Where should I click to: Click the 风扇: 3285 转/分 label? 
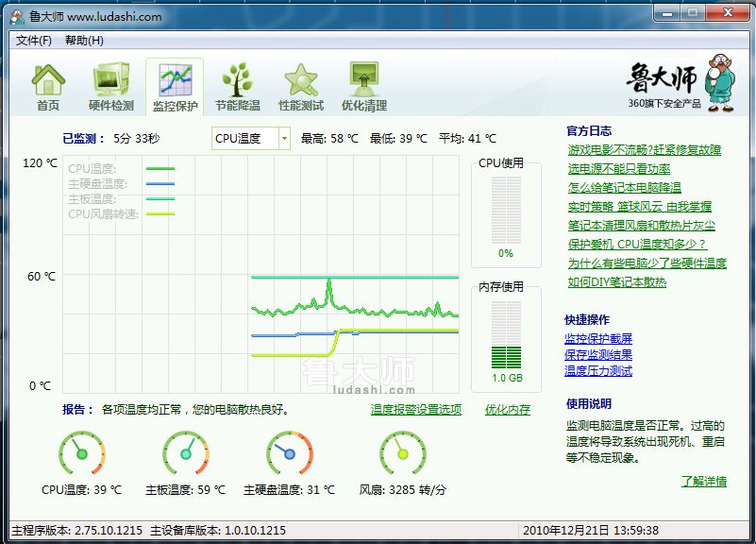[403, 490]
